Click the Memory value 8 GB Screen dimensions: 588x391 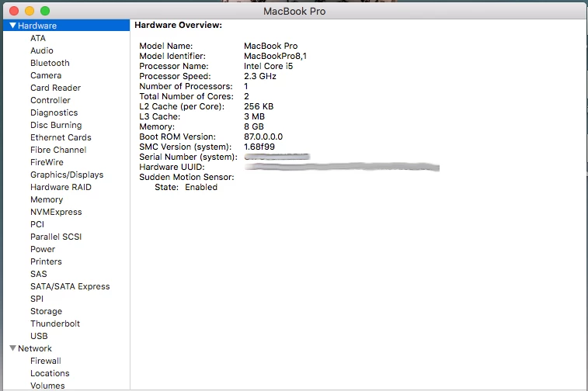pyautogui.click(x=254, y=126)
